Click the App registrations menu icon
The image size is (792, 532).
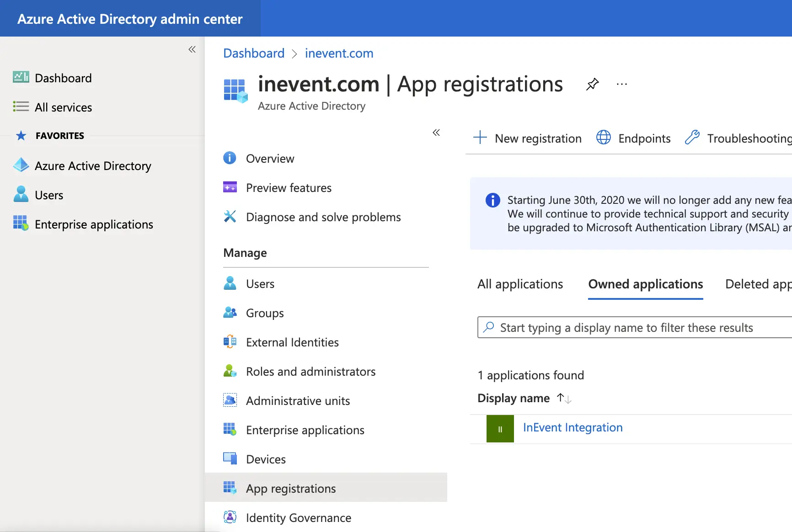pyautogui.click(x=230, y=488)
